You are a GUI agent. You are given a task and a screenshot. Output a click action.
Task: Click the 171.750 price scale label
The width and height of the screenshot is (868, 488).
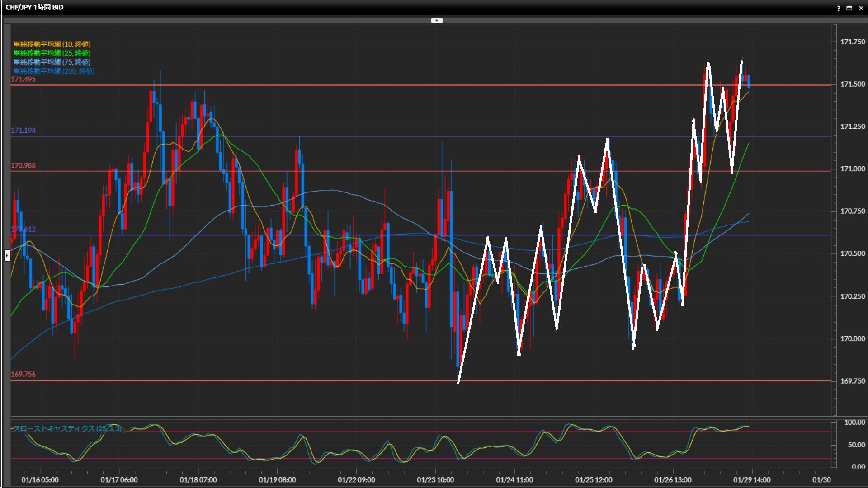(852, 42)
